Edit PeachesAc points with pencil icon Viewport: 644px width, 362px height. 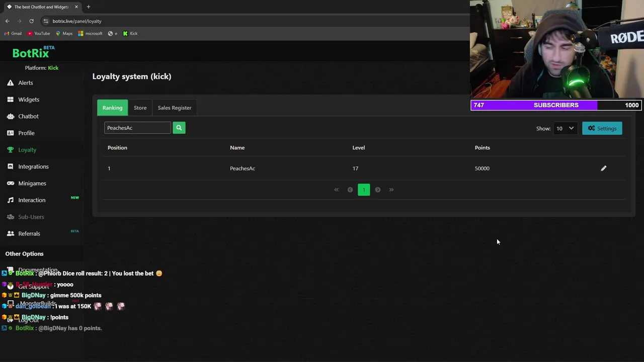click(604, 168)
